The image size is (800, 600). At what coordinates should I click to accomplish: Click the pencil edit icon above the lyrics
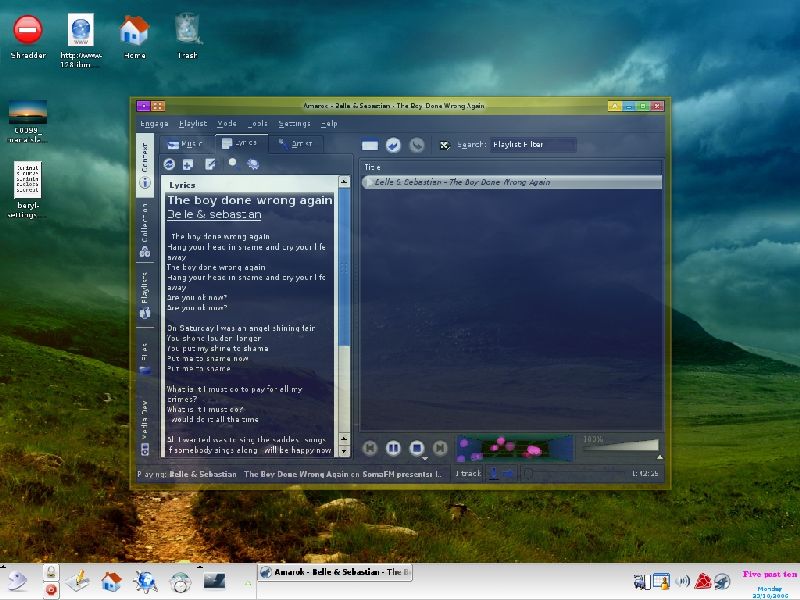(x=210, y=164)
